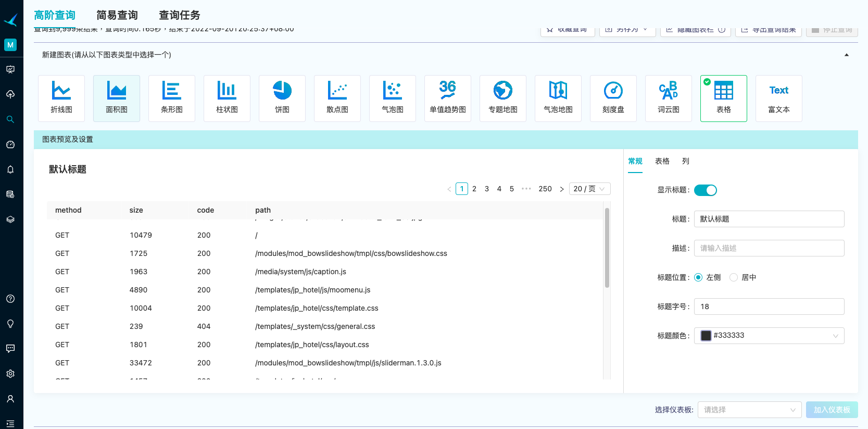Screen dimensions: 868x429
Task: Pick the 散点图 scatter chart type
Action: click(337, 99)
